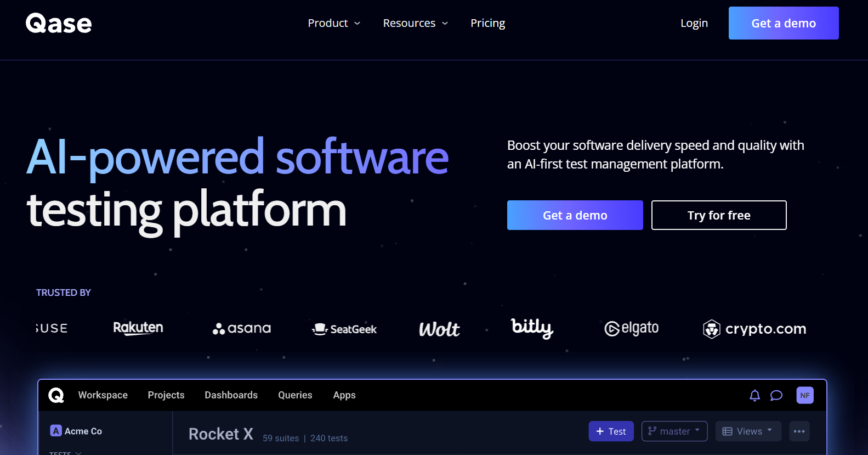The height and width of the screenshot is (455, 868).
Task: Open the chat bubble icon
Action: [x=776, y=395]
